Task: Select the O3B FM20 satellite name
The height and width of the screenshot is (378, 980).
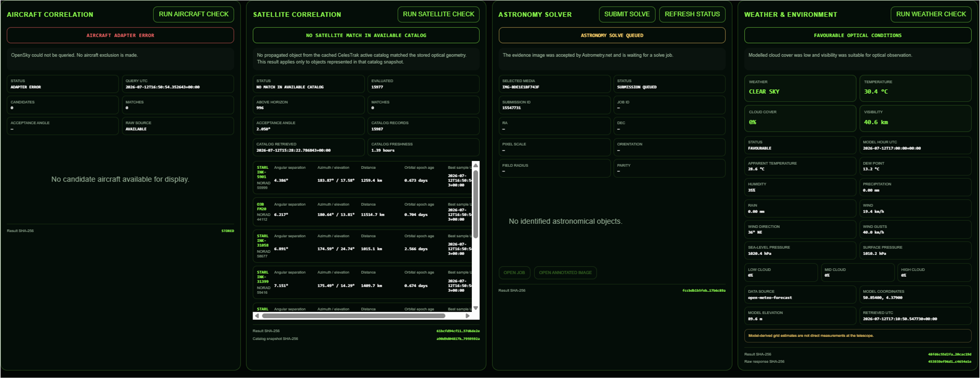Action: coord(261,207)
